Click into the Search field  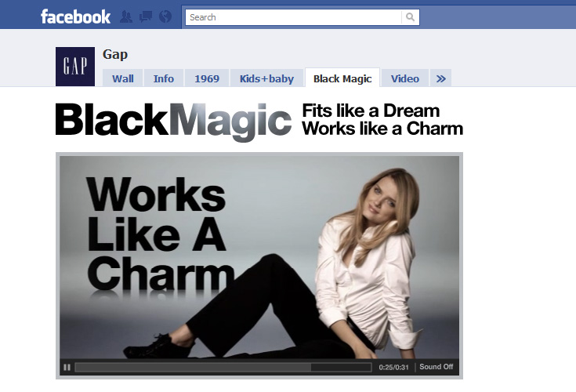[x=294, y=17]
